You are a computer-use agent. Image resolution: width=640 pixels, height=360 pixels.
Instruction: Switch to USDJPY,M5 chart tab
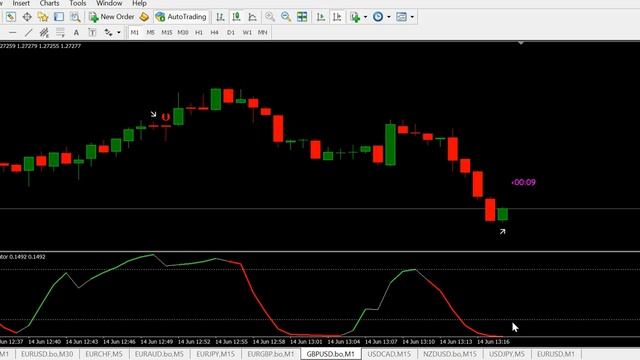click(x=507, y=354)
